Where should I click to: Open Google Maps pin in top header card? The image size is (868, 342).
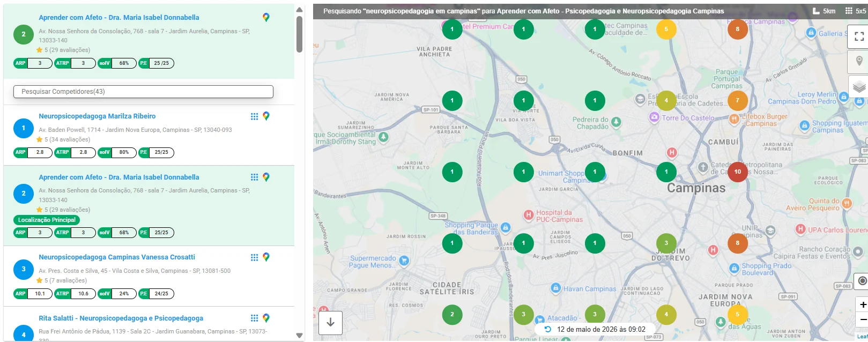266,18
